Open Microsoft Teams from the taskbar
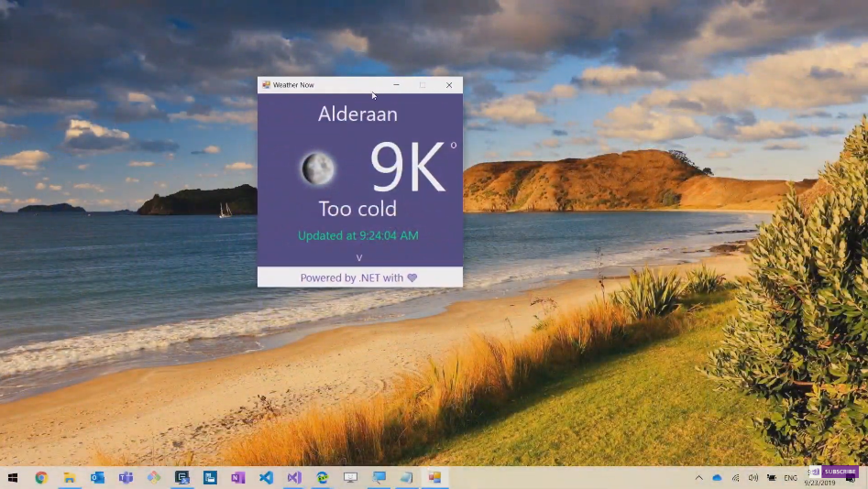The width and height of the screenshot is (868, 489). pos(126,478)
